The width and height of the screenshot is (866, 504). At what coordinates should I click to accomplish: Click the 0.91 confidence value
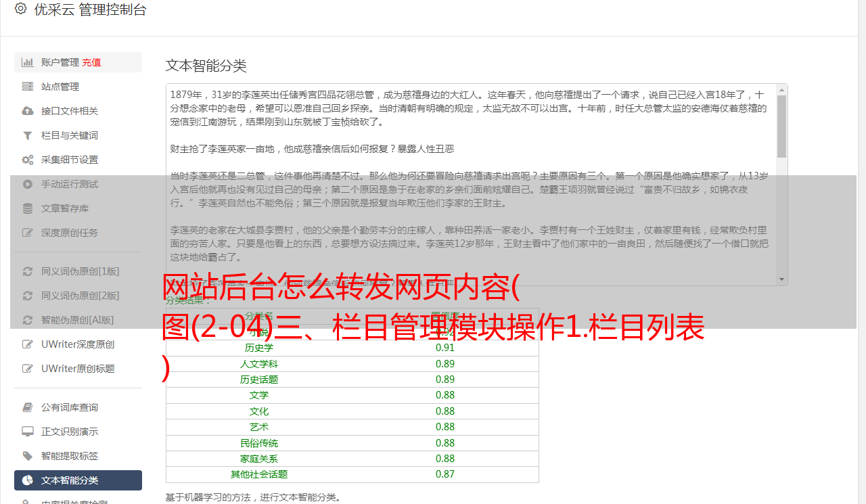point(445,348)
